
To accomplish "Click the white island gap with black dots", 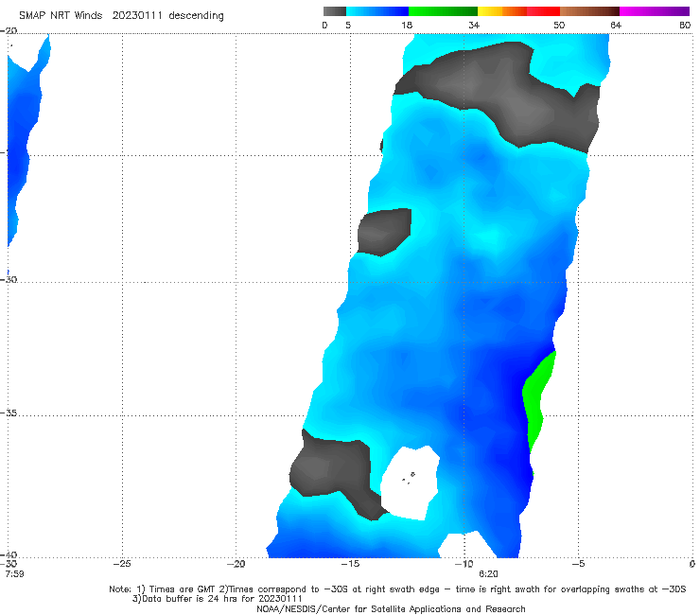I will click(410, 483).
